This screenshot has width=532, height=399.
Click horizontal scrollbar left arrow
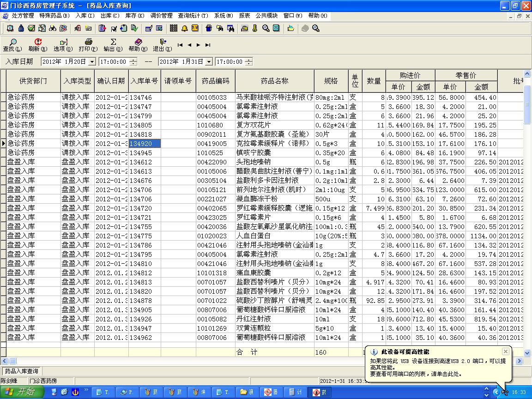tap(4, 361)
